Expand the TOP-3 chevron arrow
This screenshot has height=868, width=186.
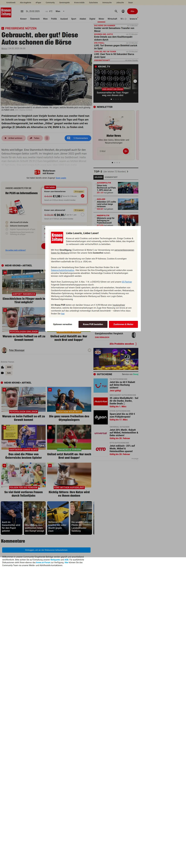coord(128,172)
